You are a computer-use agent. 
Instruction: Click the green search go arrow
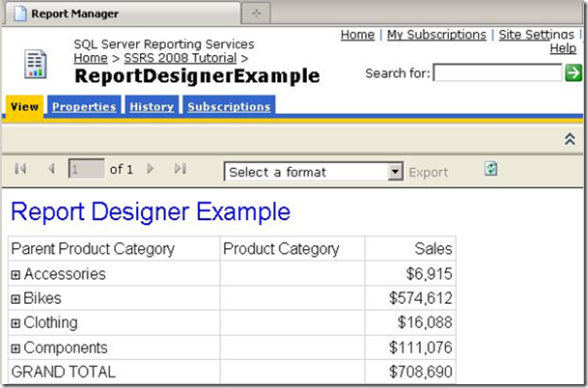[574, 72]
